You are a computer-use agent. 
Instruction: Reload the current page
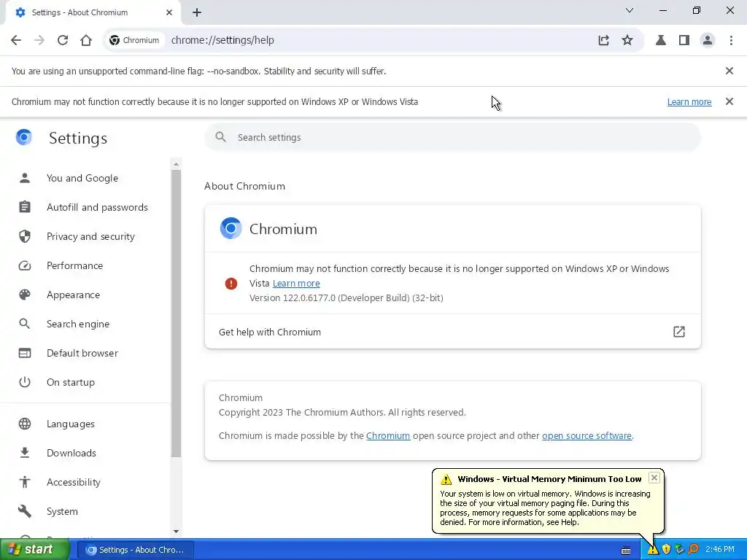pos(63,40)
